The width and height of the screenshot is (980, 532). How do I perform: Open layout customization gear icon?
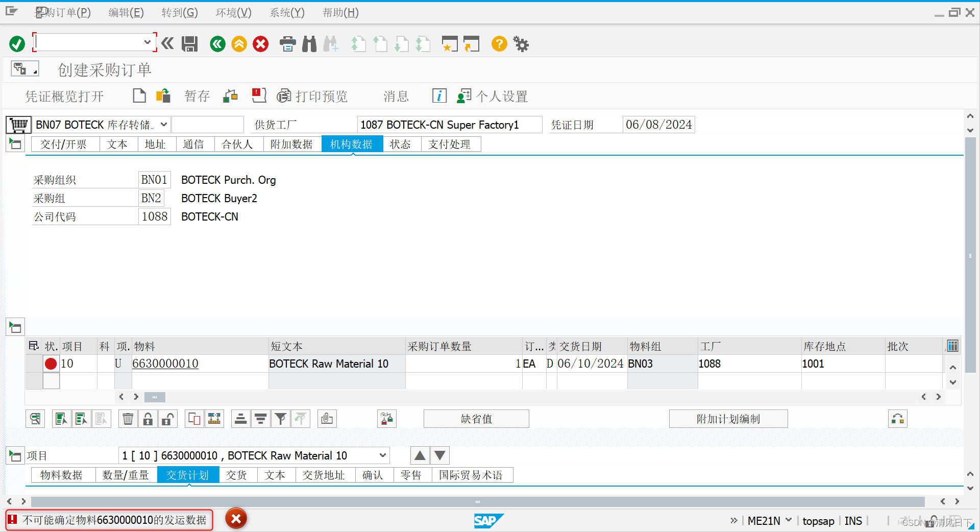pos(521,44)
